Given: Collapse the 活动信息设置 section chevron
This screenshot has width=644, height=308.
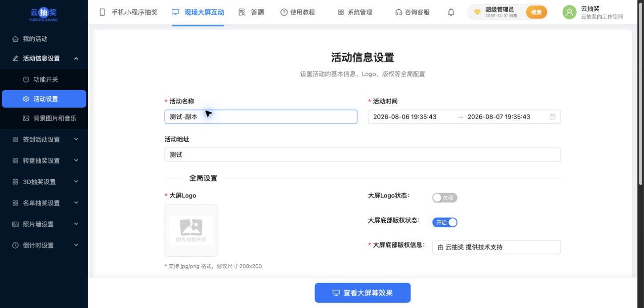Looking at the screenshot, I should pos(76,58).
